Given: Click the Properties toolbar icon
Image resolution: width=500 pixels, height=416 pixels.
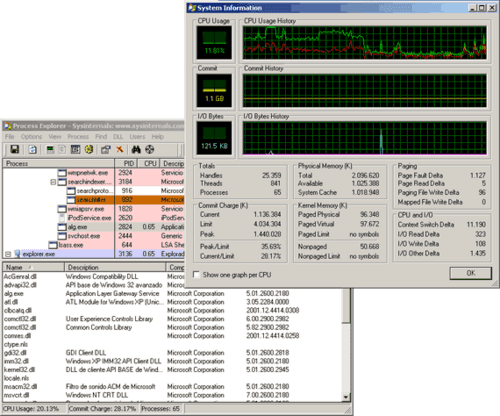Looking at the screenshot, I should [x=106, y=149].
